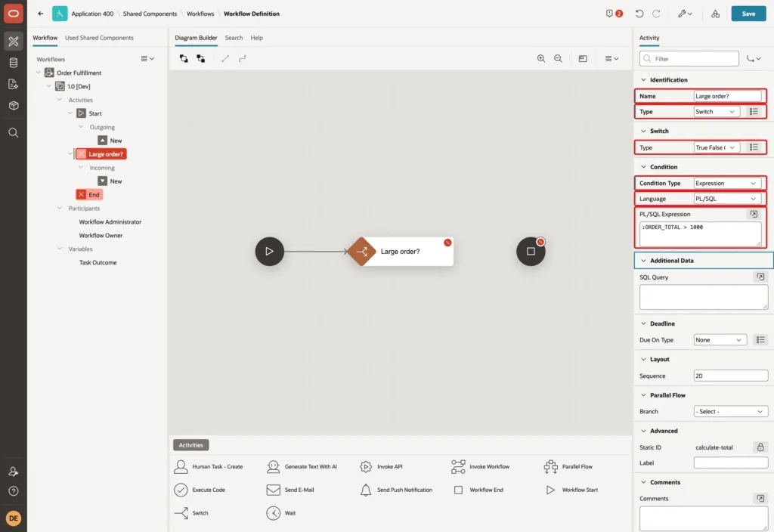Add a Parallel Flow activity
774x532 pixels.
click(x=568, y=466)
